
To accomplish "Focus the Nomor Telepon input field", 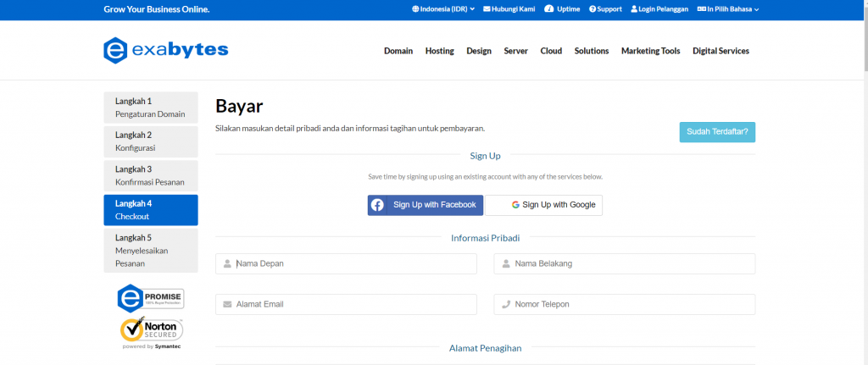I will coord(625,304).
